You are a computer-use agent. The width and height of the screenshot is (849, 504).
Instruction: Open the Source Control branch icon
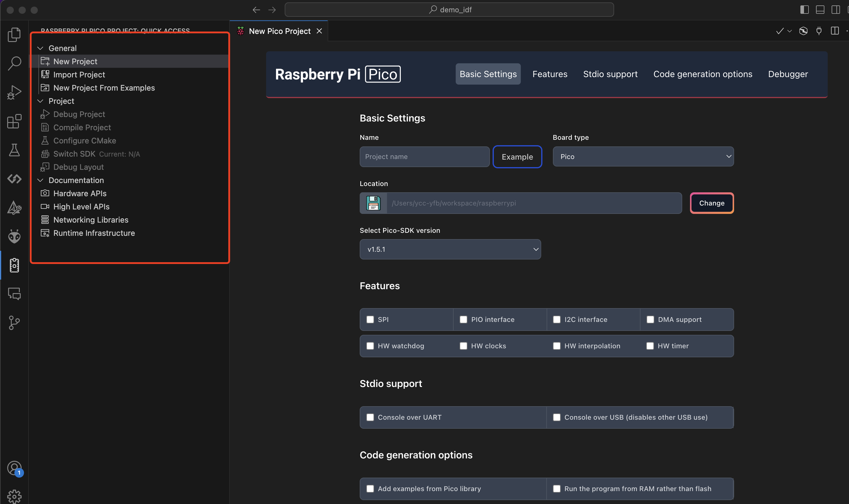pyautogui.click(x=14, y=322)
